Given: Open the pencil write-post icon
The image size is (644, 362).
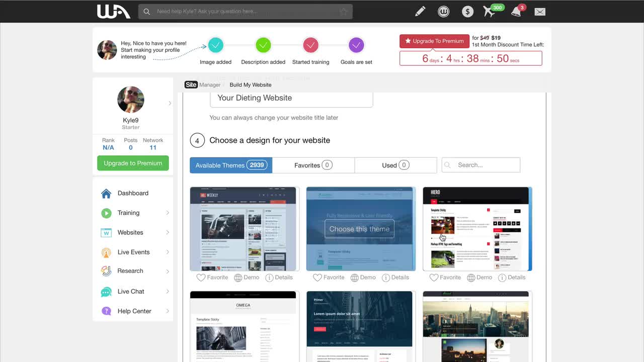Looking at the screenshot, I should [x=420, y=11].
